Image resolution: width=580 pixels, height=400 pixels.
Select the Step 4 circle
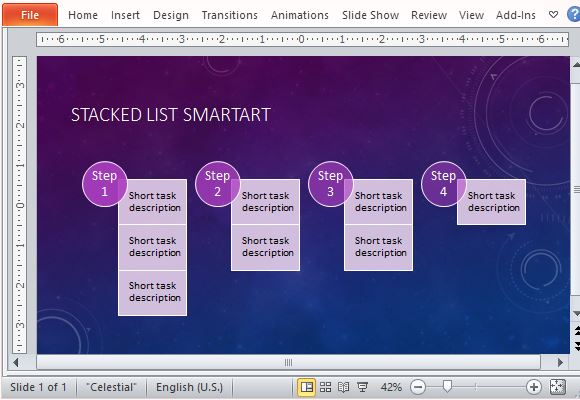pyautogui.click(x=443, y=184)
